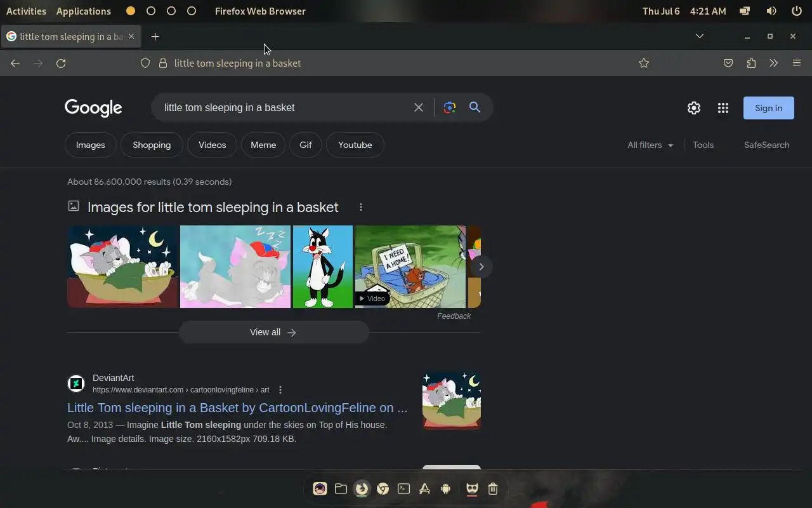Screen dimensions: 812x508
Task: Click the View all images button
Action: (273, 332)
